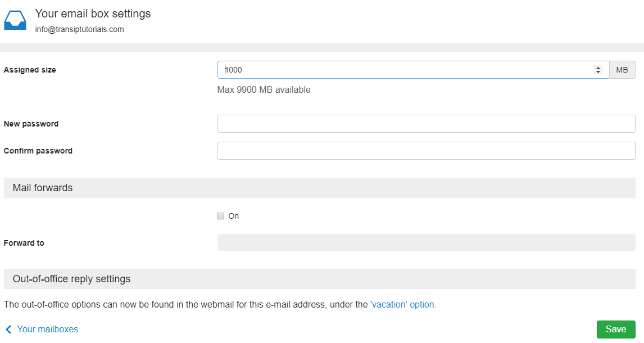
Task: Click the Your email box settings title
Action: (x=93, y=13)
